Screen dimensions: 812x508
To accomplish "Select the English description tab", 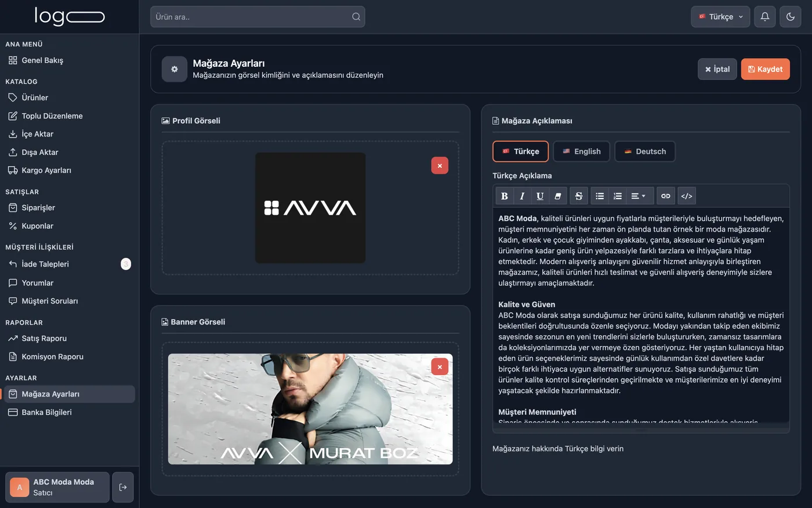I will (x=581, y=152).
